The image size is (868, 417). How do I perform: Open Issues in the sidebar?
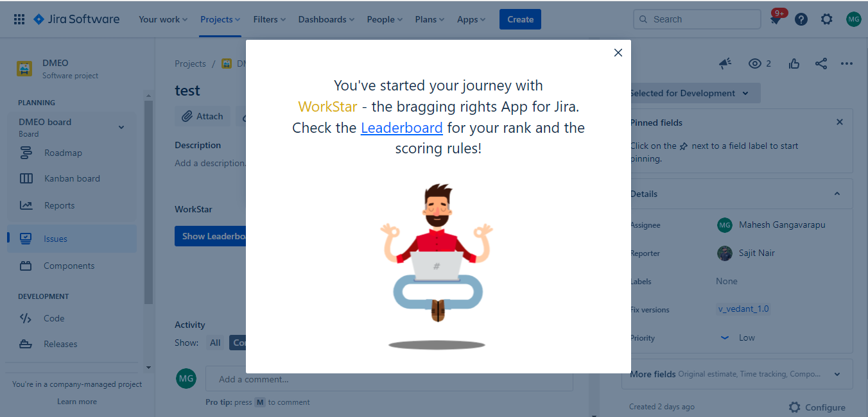(72, 239)
